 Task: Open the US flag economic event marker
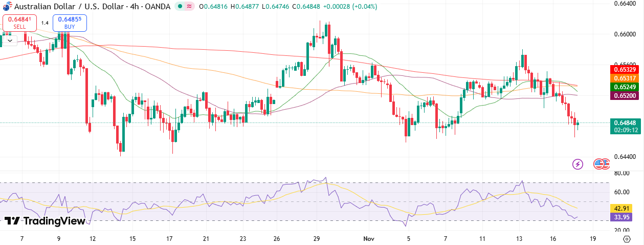[x=599, y=164]
